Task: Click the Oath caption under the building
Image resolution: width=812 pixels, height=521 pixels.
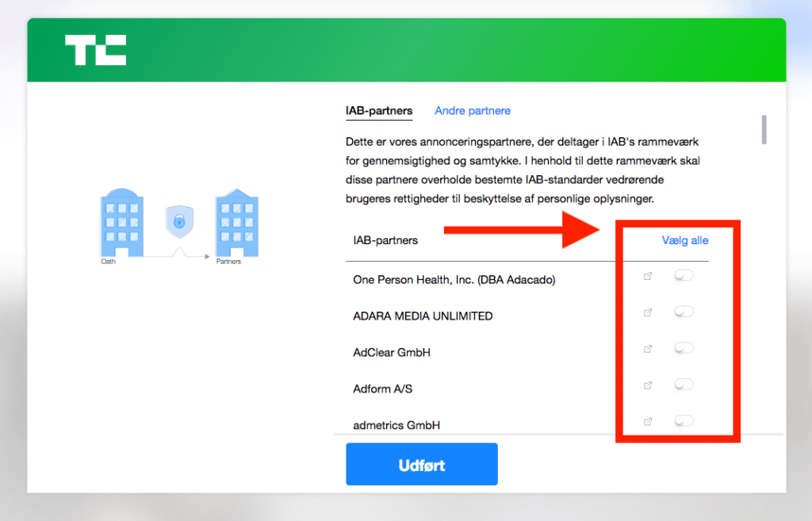Action: (x=108, y=262)
